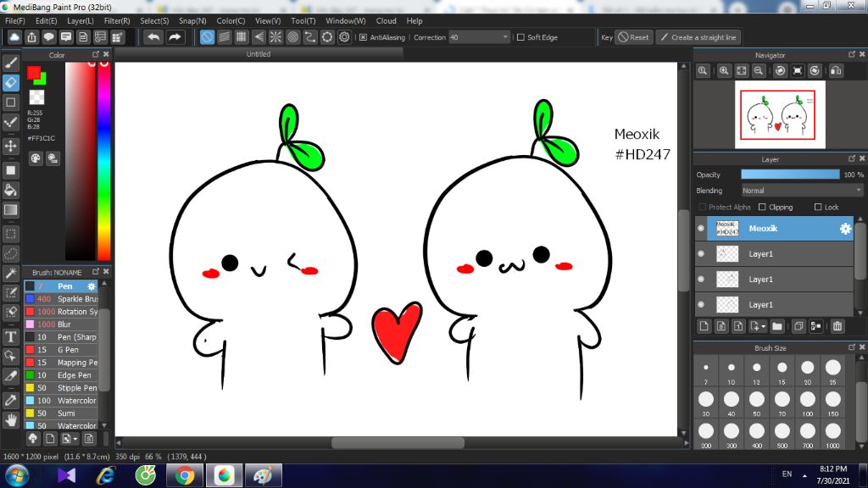Switch to the Untitled canvas tab
The height and width of the screenshot is (488, 868).
[x=259, y=54]
